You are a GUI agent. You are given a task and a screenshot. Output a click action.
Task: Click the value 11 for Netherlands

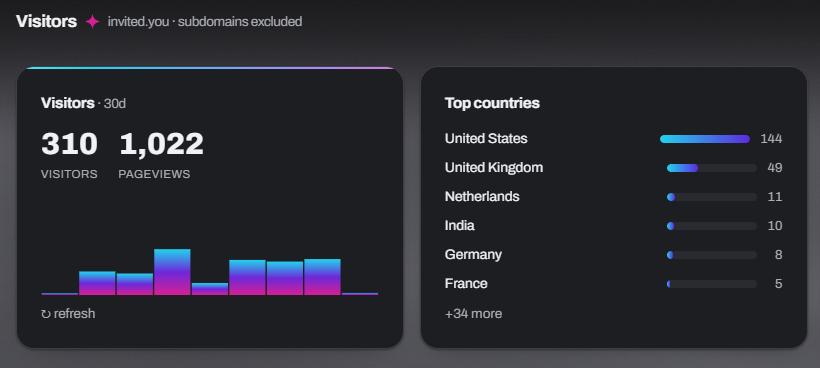tap(775, 197)
